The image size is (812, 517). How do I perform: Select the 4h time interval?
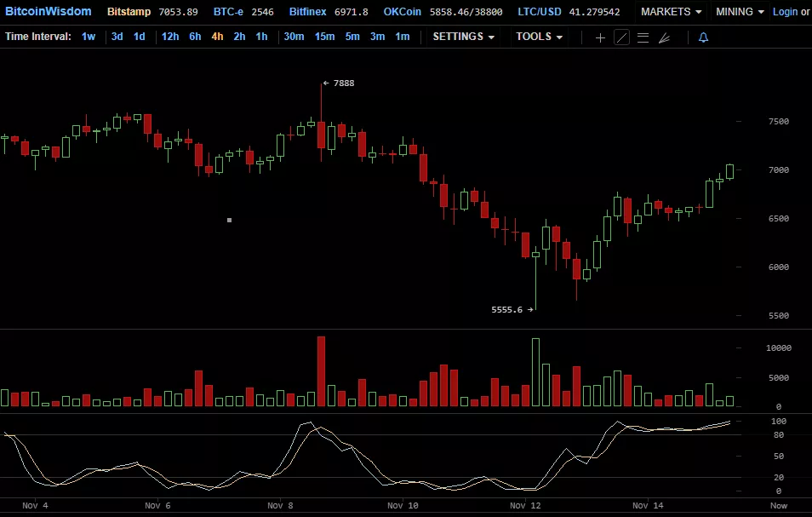218,37
